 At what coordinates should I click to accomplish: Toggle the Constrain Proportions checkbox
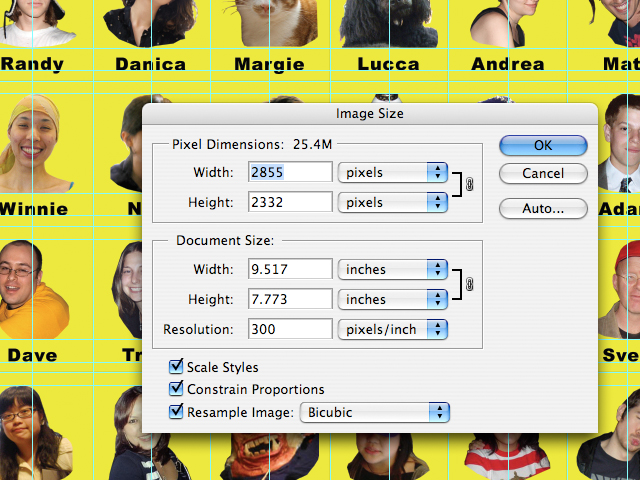tap(176, 389)
